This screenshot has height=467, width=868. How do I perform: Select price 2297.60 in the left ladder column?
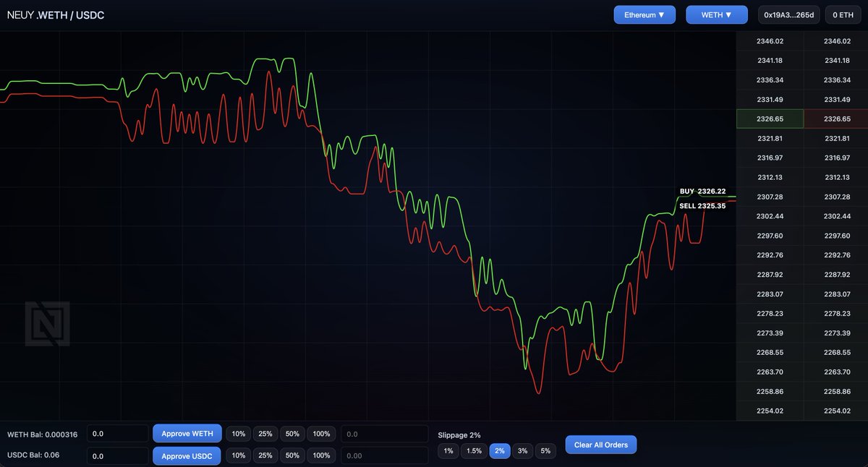770,236
